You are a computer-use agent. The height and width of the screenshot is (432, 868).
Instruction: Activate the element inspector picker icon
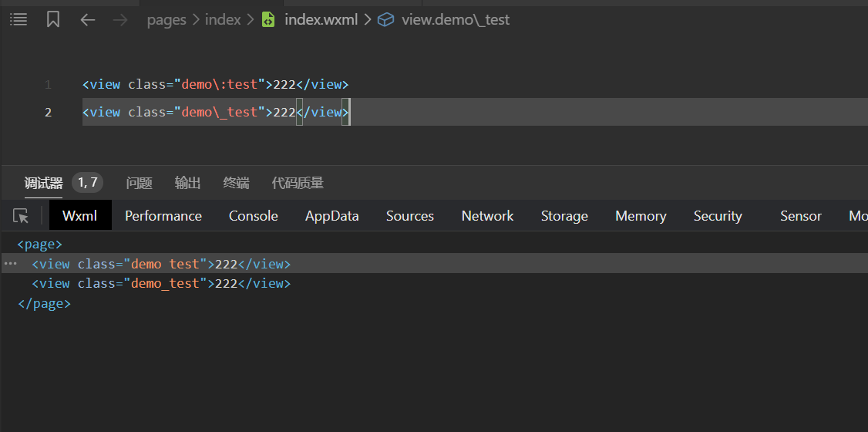coord(22,216)
